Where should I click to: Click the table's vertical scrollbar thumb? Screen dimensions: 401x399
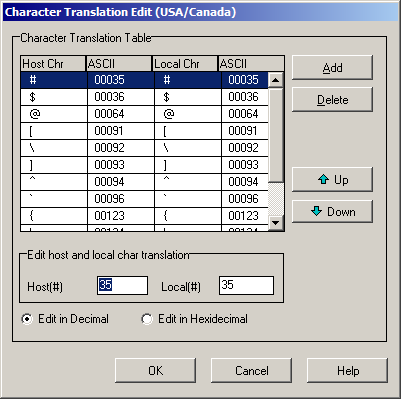tap(276, 135)
